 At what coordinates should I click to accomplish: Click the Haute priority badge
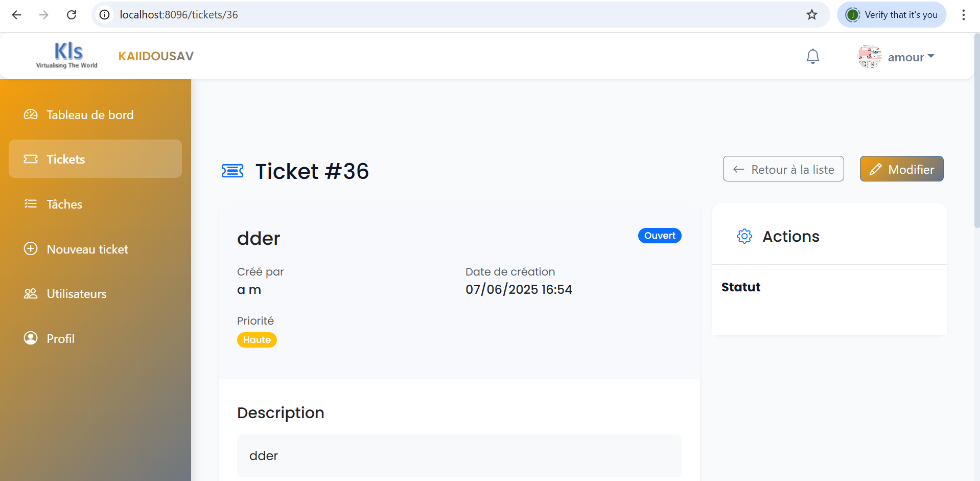[256, 340]
